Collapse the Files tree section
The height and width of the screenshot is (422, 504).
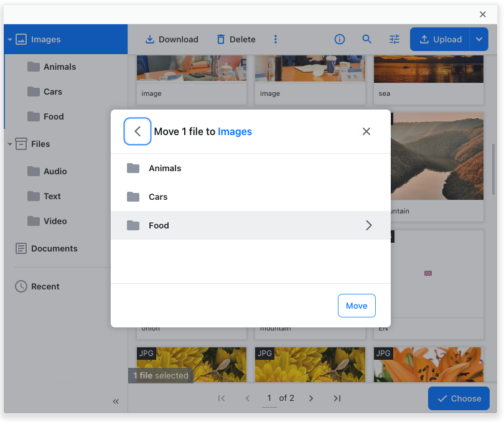coord(10,144)
